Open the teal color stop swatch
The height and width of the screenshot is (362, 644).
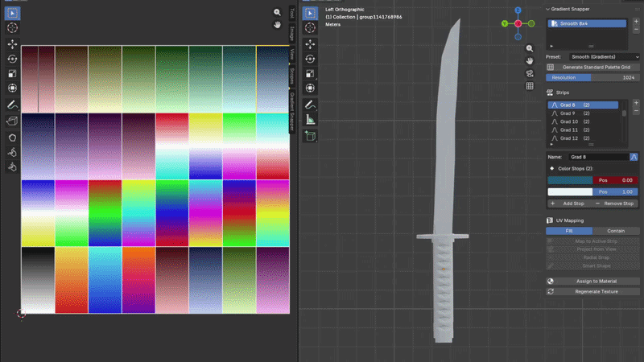(x=570, y=180)
